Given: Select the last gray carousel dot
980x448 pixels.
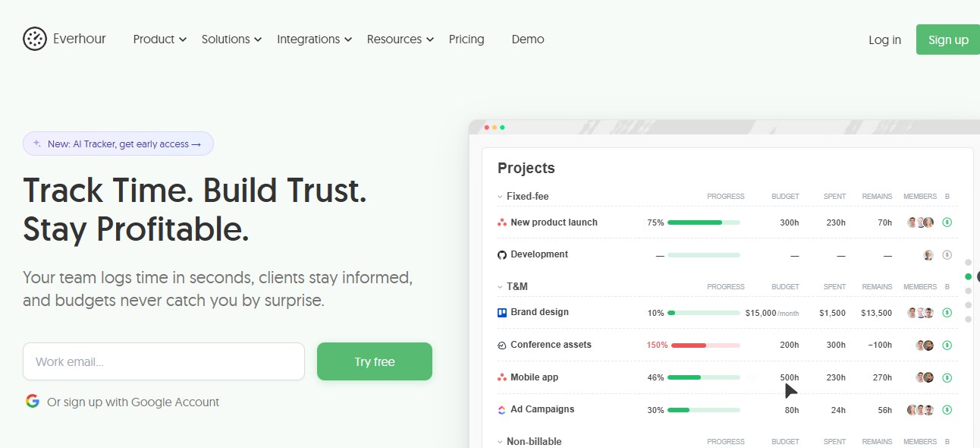Looking at the screenshot, I should [968, 320].
